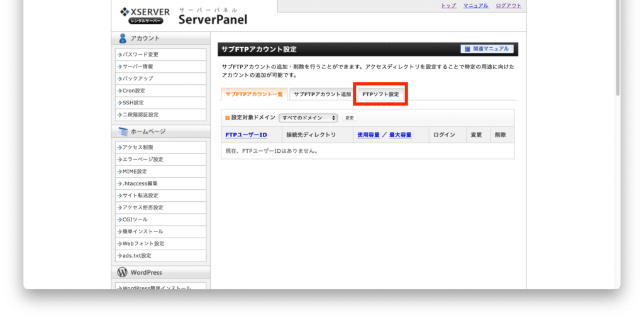Click the homepage section header icon
This screenshot has height=320, width=644.
(x=123, y=131)
